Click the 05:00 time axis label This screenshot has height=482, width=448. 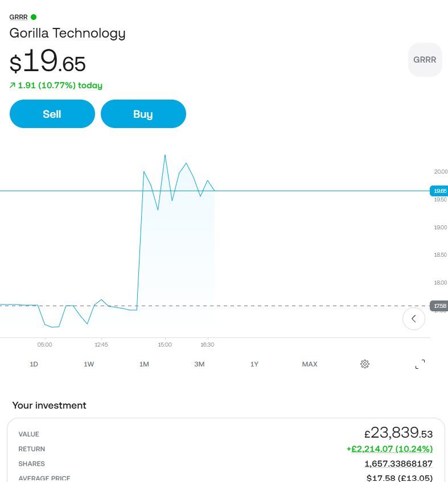coord(45,345)
